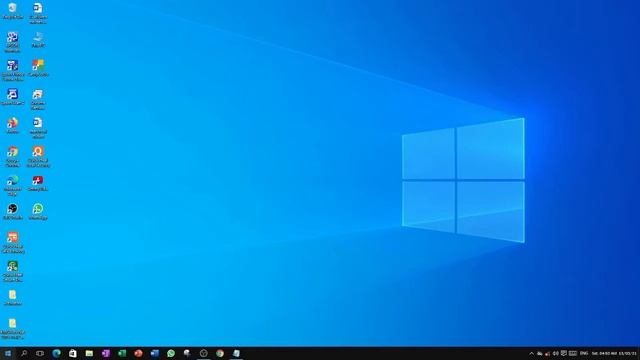This screenshot has width=640, height=360.
Task: Open Task View from the taskbar
Action: pos(40,353)
